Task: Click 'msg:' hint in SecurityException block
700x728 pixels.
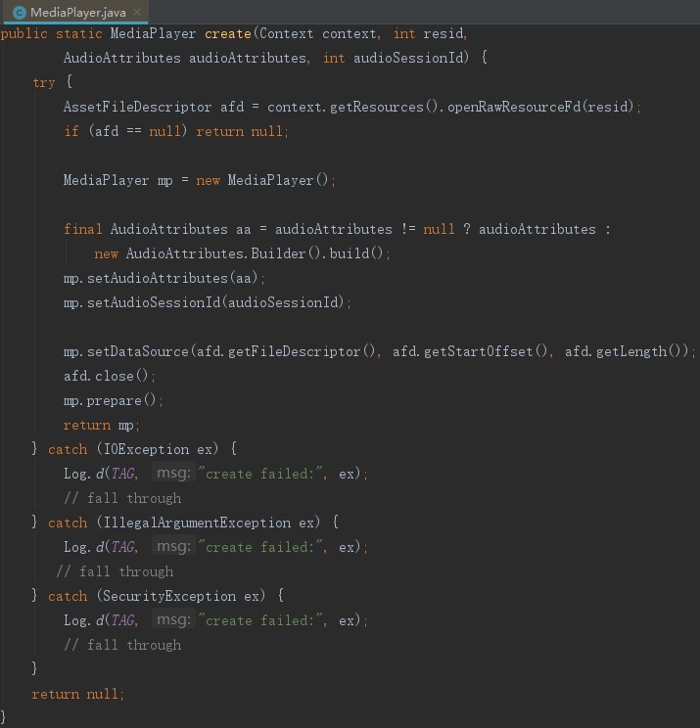Action: (x=173, y=619)
